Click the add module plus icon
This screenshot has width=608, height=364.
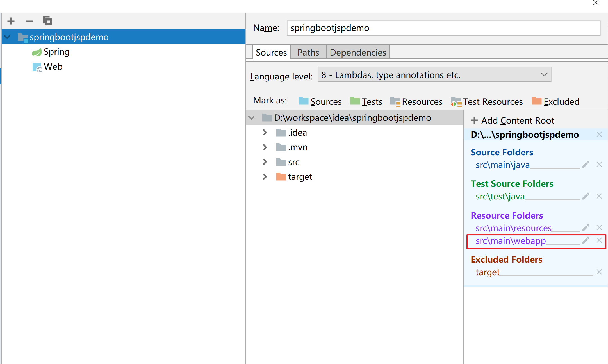tap(11, 21)
